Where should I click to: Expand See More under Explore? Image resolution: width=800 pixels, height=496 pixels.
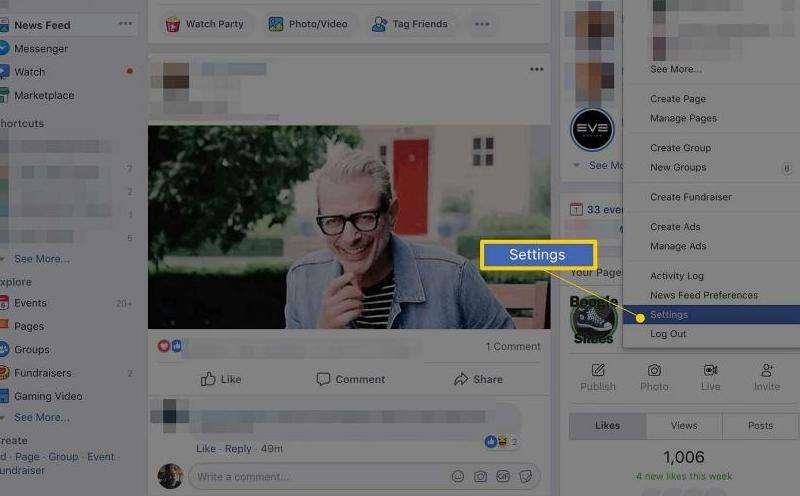tap(41, 417)
